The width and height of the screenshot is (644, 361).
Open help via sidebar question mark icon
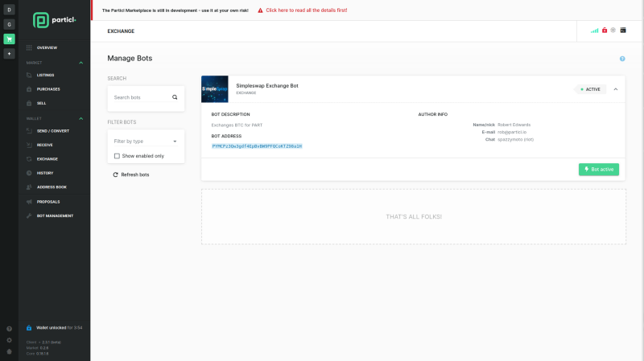coord(9,329)
